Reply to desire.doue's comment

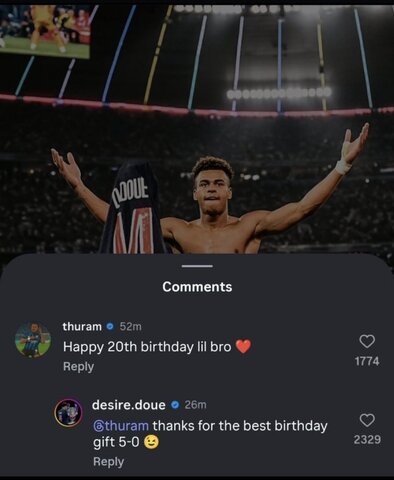[x=108, y=462]
